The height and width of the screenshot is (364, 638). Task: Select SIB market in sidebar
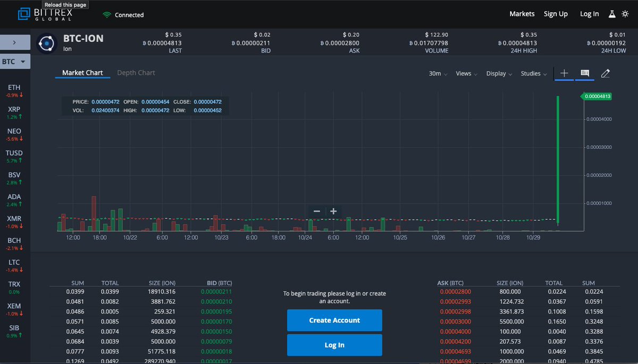click(14, 331)
